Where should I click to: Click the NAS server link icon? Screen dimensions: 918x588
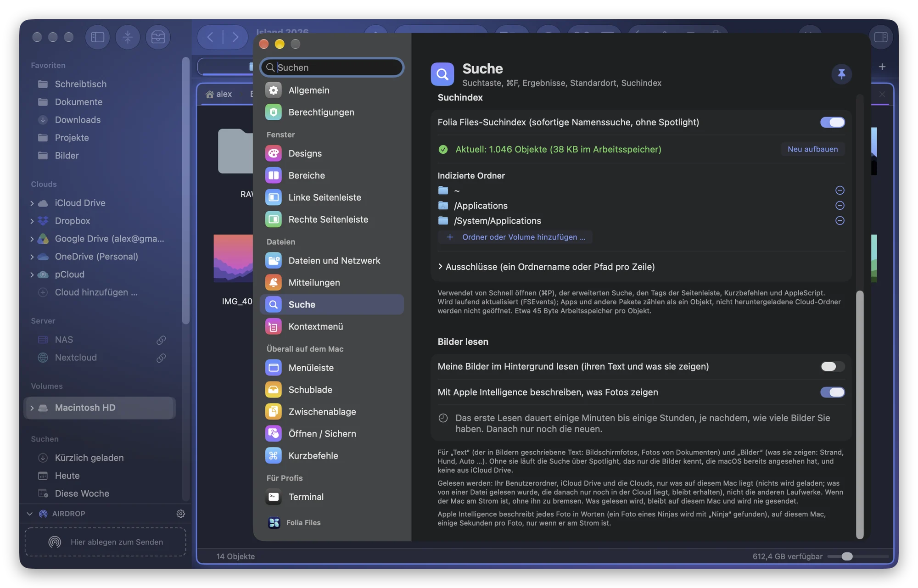coord(161,340)
